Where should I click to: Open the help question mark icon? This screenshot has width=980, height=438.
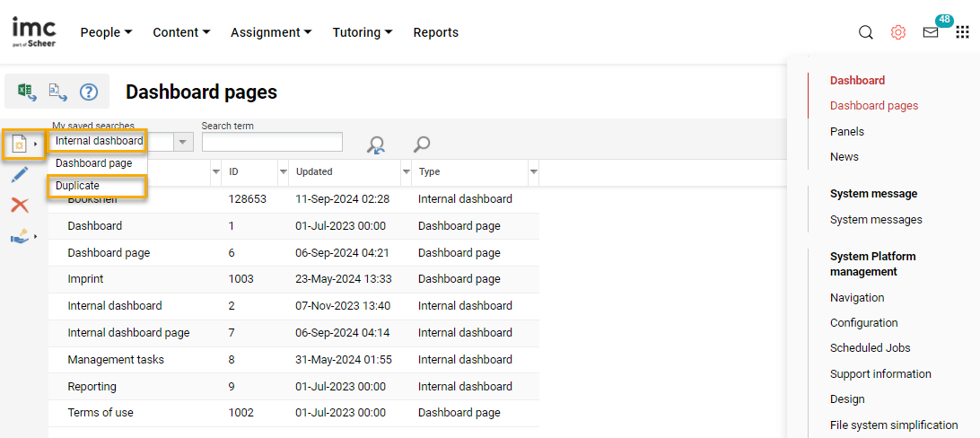click(88, 92)
